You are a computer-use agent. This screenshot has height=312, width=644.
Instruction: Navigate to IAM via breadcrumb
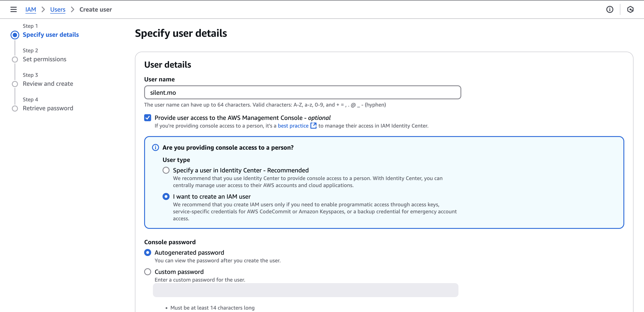click(x=31, y=9)
